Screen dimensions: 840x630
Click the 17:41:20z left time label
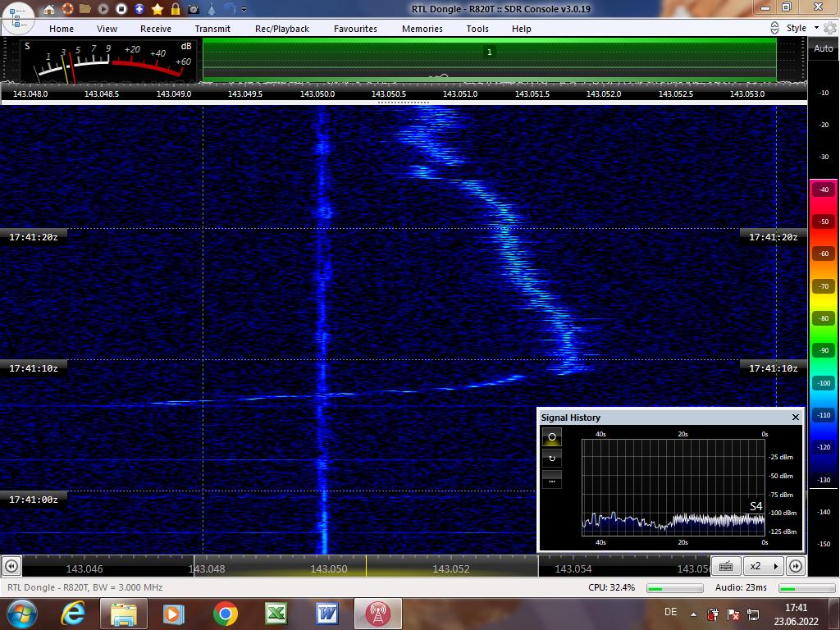tap(34, 237)
